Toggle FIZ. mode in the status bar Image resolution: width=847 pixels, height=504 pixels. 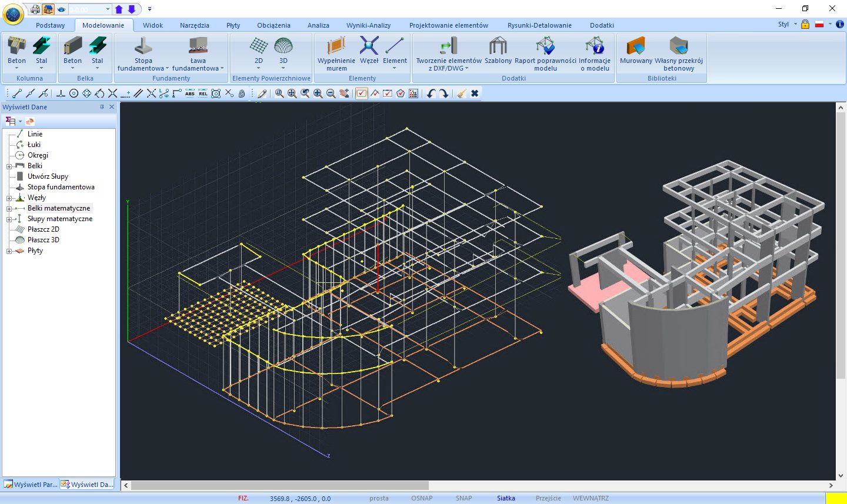tap(244, 499)
